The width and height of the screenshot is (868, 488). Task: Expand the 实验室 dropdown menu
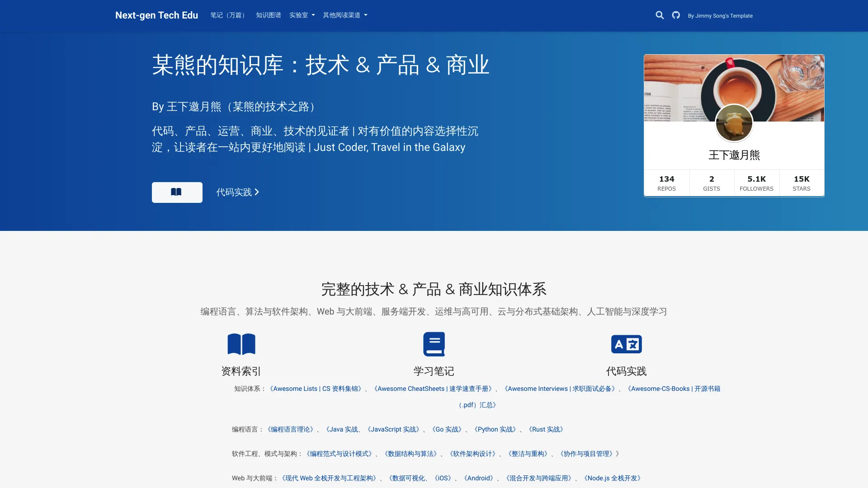click(302, 15)
